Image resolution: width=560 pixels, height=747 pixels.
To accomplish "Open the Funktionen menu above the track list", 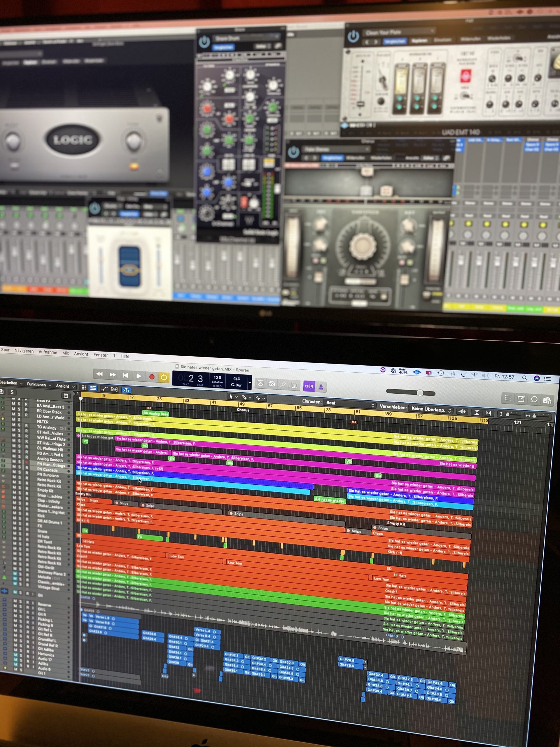I will click(x=37, y=385).
